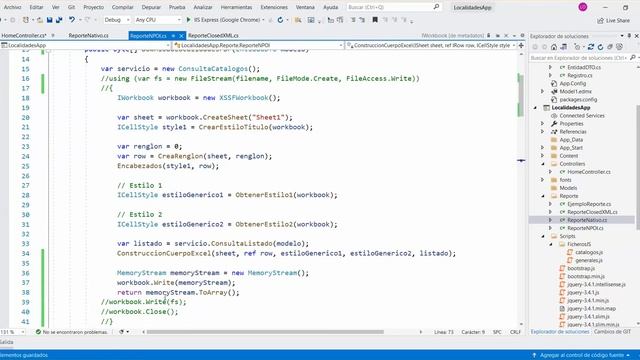Open the Extensiones menu

tap(274, 7)
